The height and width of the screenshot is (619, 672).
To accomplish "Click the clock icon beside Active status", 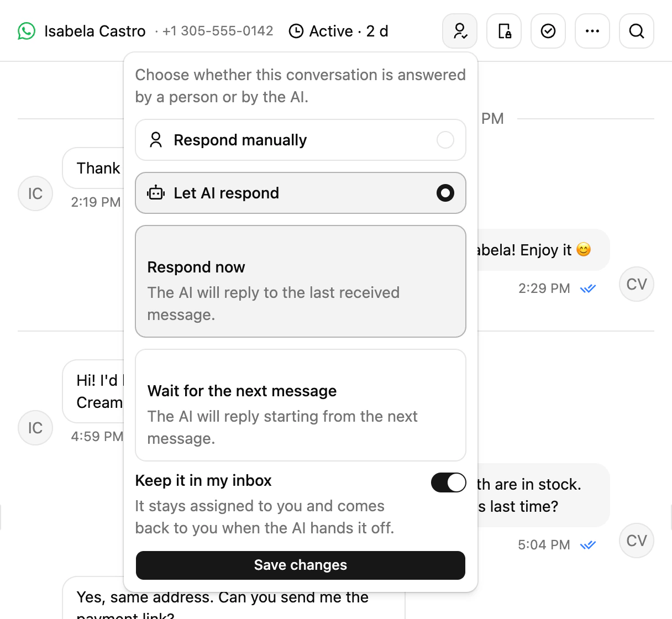I will [x=296, y=31].
